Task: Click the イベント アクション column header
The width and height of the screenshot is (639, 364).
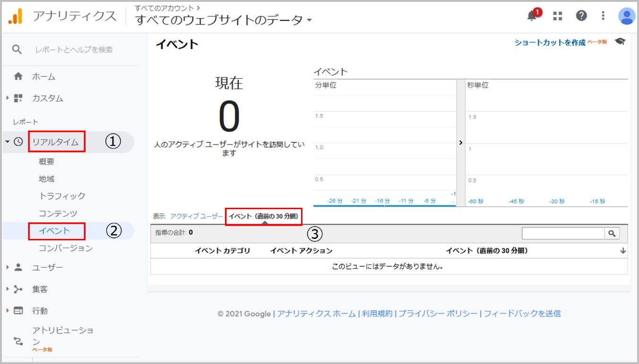Action: (x=301, y=251)
